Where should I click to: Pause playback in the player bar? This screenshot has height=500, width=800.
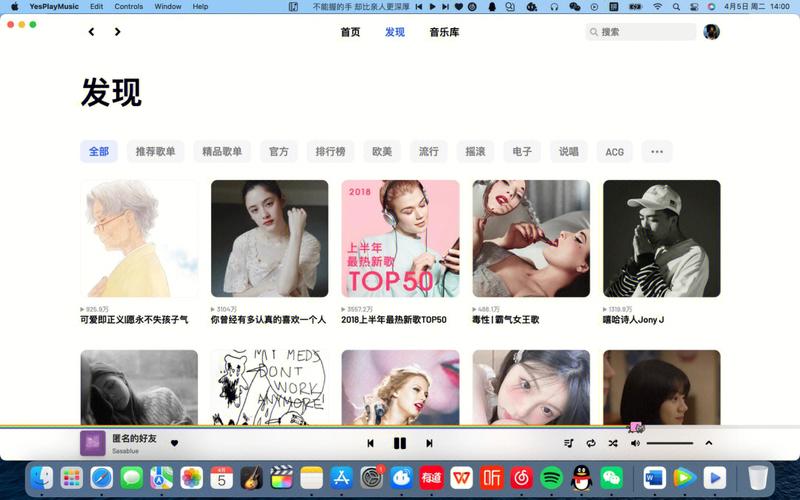click(400, 443)
